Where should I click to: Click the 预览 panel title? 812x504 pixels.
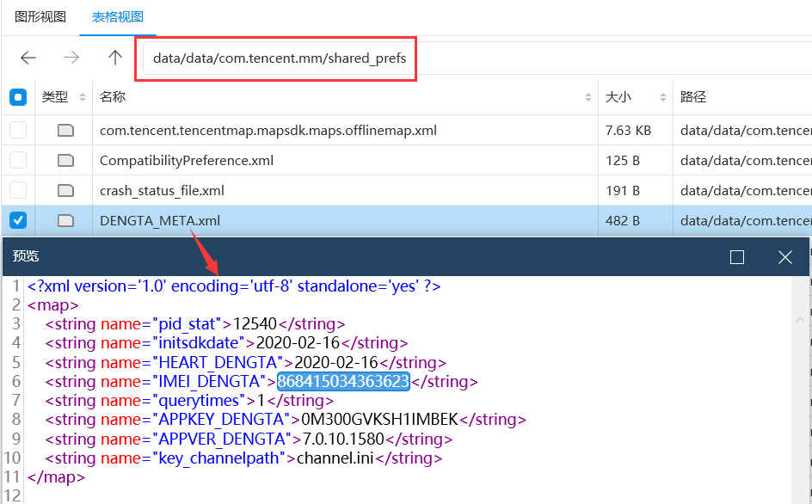click(26, 256)
